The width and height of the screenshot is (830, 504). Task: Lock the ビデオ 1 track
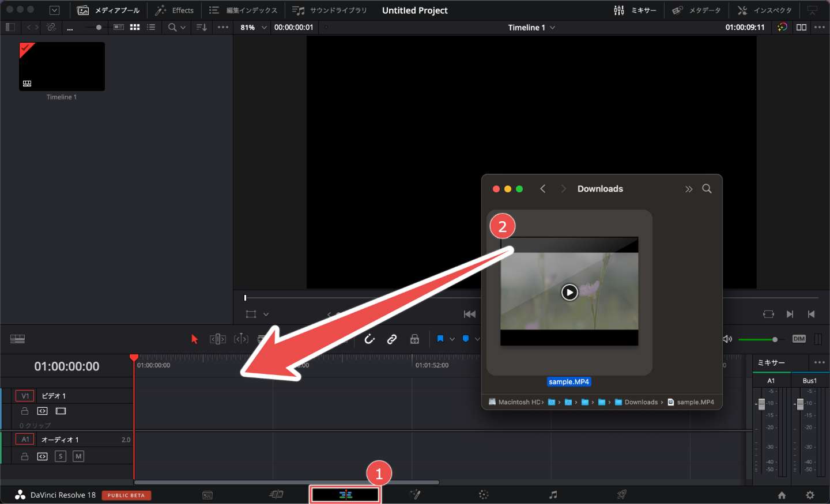tap(25, 411)
